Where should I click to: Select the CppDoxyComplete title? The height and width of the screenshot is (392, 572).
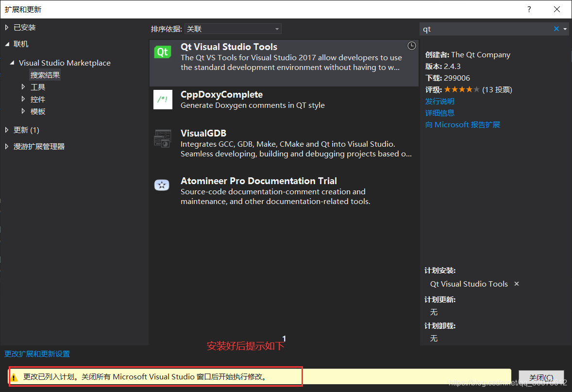(221, 95)
